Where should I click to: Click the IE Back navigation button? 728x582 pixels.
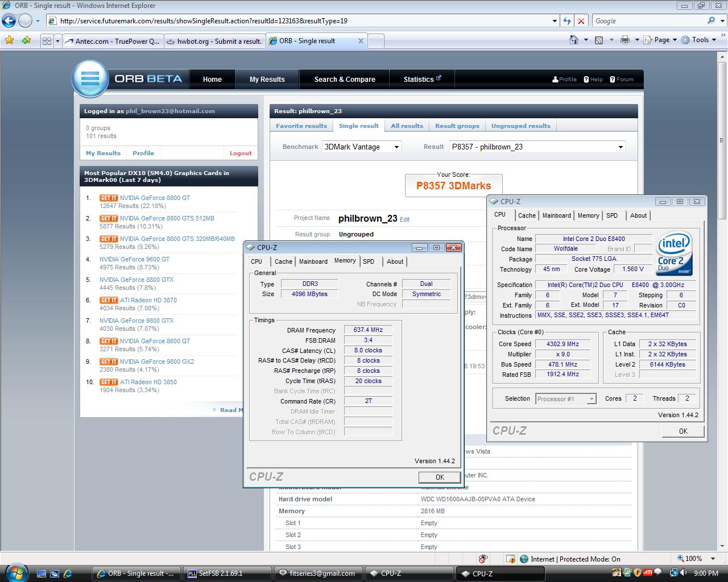9,21
